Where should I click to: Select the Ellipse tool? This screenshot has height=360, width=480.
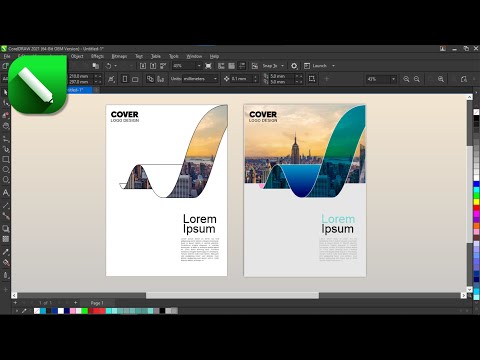6,169
